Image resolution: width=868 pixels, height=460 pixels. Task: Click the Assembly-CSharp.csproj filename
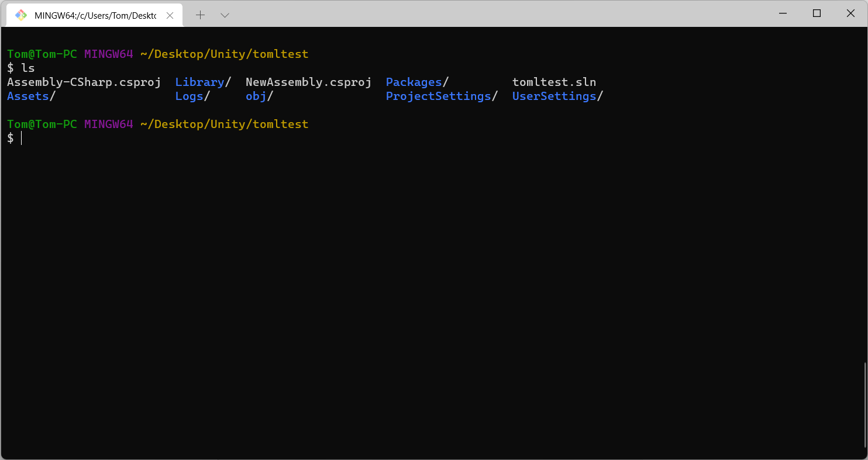[x=84, y=82]
